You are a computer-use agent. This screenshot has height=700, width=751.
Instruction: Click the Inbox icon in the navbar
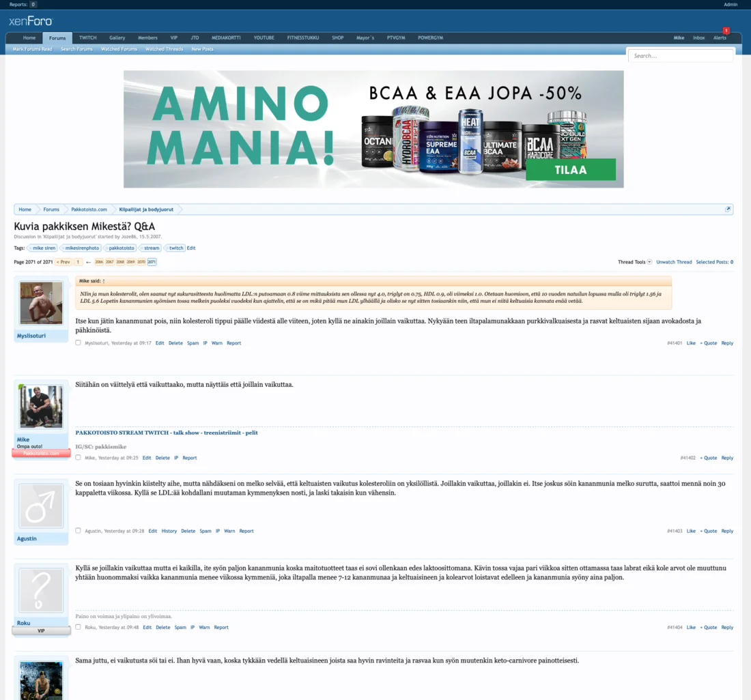point(699,38)
